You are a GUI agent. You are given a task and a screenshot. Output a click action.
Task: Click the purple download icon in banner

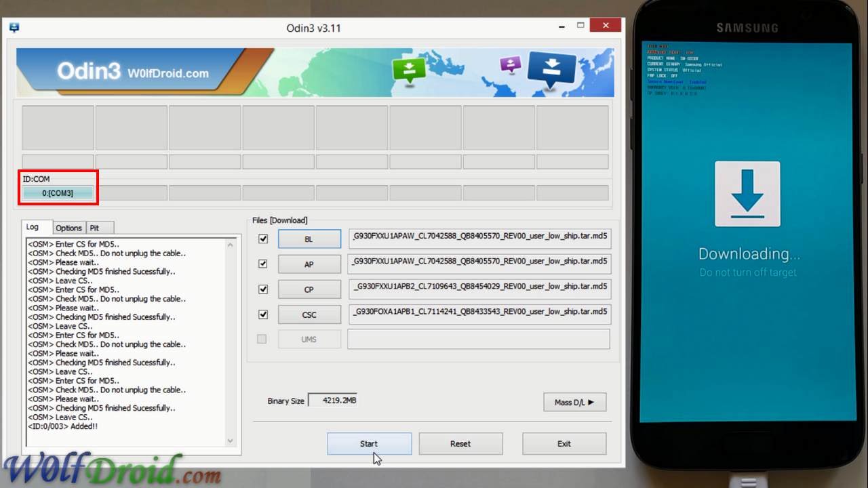(511, 65)
